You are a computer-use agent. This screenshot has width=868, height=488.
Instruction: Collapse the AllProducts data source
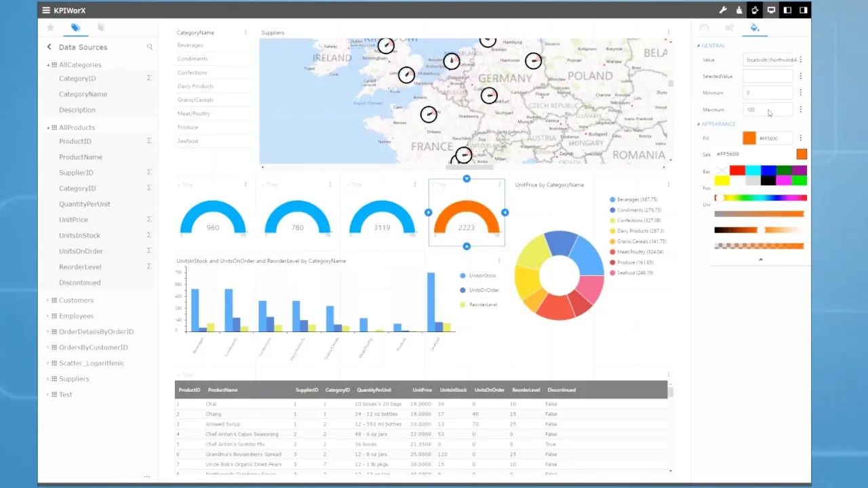tap(48, 127)
